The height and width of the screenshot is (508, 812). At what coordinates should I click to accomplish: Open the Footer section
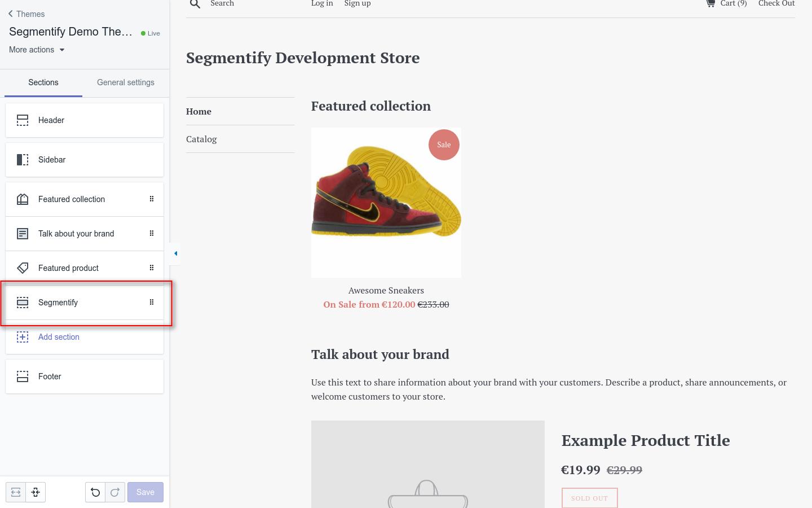click(85, 376)
